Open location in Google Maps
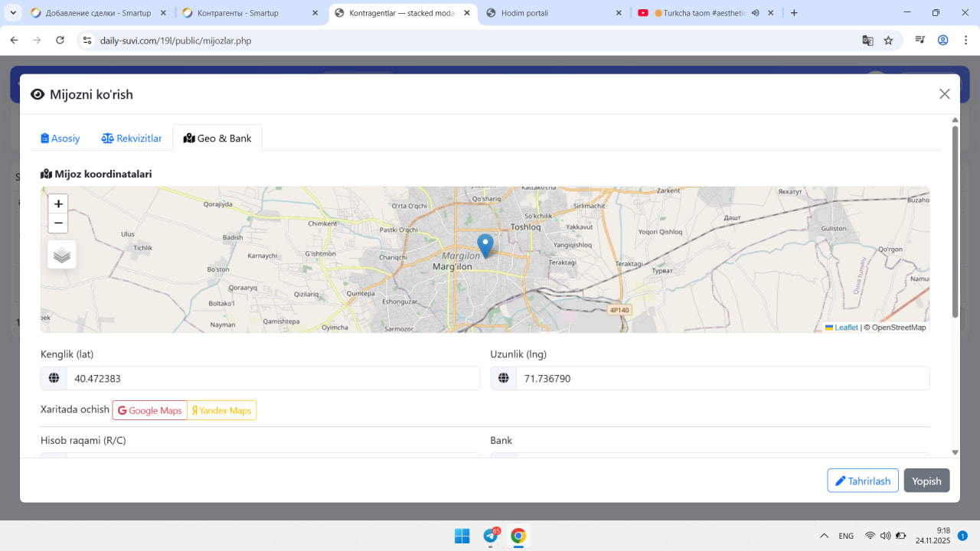 point(150,410)
